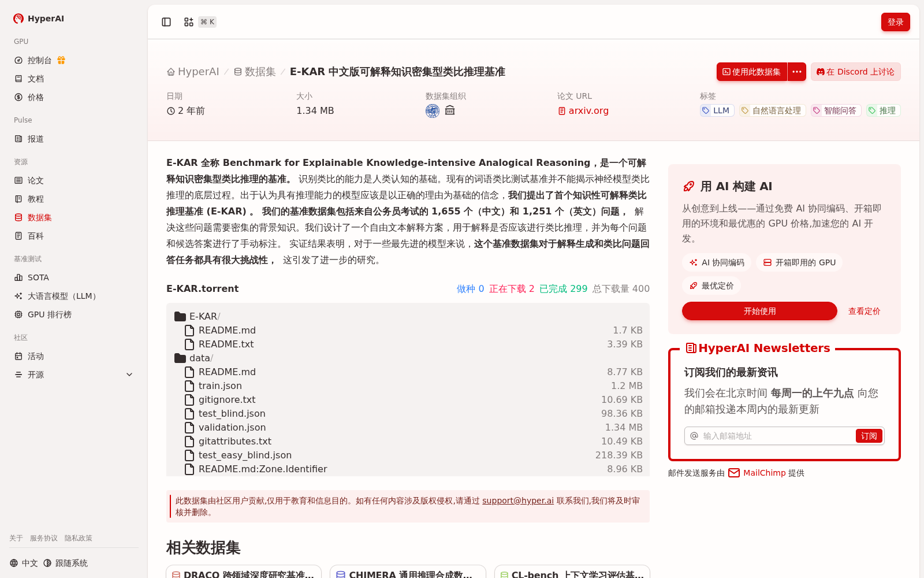Image resolution: width=924 pixels, height=578 pixels.
Task: Click the 登录 login button
Action: coord(895,22)
